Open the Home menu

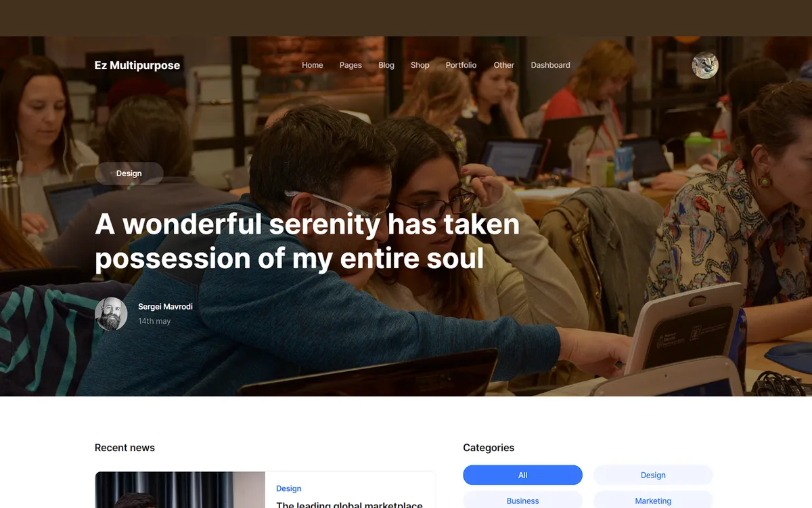tap(313, 65)
